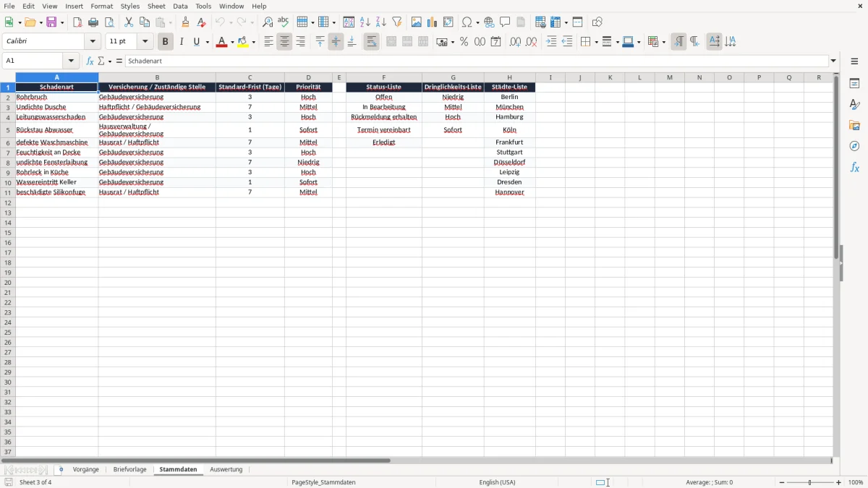
Task: Click the PageStyle_Stammdaten status field
Action: [x=323, y=482]
